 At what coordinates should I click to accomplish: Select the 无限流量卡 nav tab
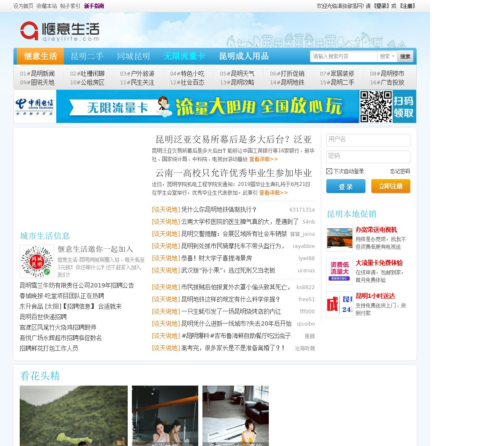pos(184,56)
